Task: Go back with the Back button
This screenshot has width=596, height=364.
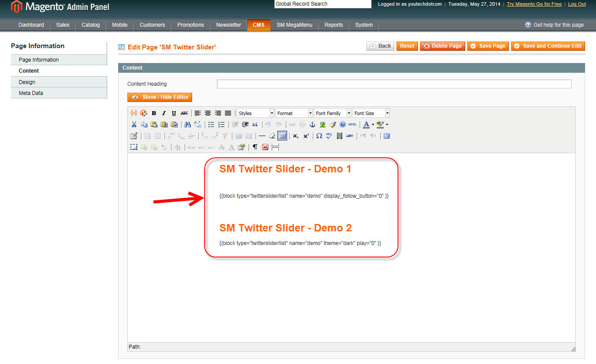Action: [380, 46]
